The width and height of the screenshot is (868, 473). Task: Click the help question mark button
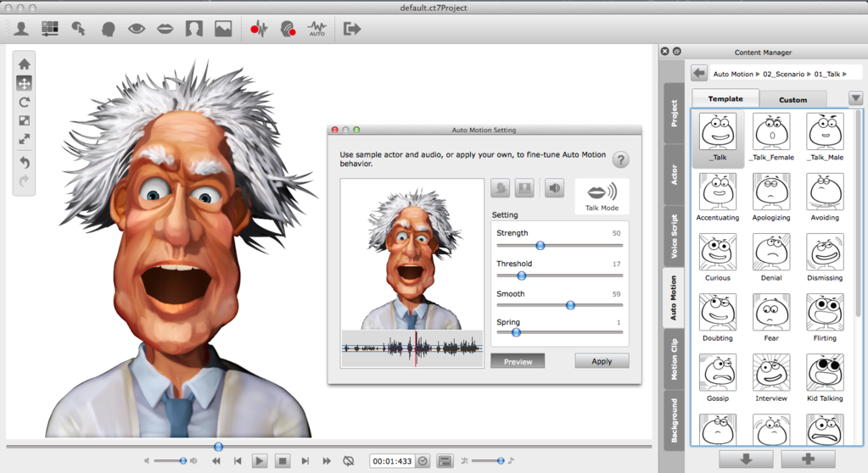(x=621, y=160)
